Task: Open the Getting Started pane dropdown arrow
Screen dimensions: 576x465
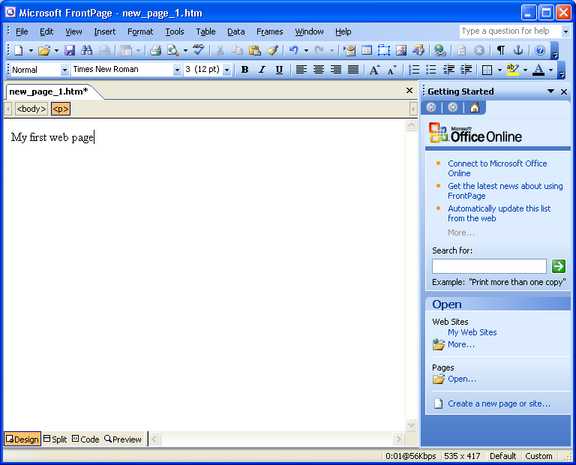Action: click(x=551, y=91)
